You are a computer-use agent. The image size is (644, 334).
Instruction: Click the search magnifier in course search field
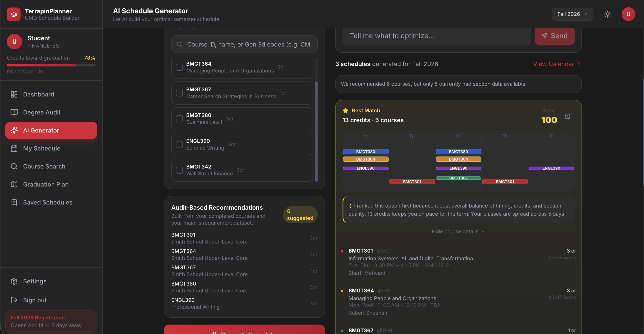point(179,44)
